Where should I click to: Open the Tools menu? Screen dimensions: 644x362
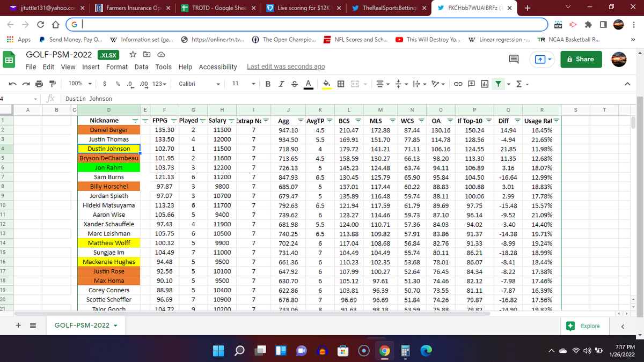coord(164,67)
